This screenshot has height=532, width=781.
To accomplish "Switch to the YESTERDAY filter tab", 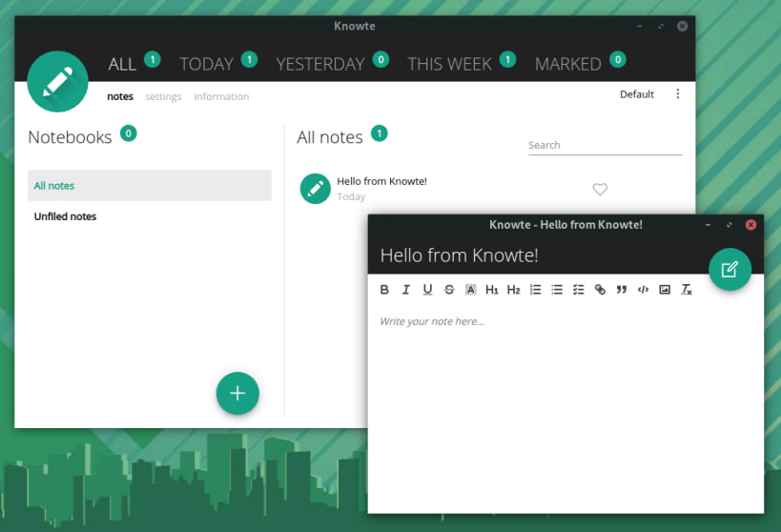I will (320, 64).
